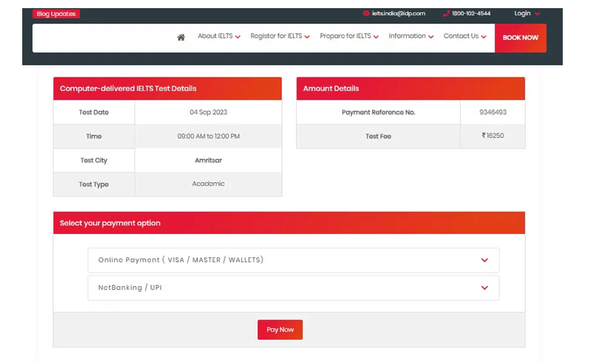Open the Blog Updates badge

point(56,14)
